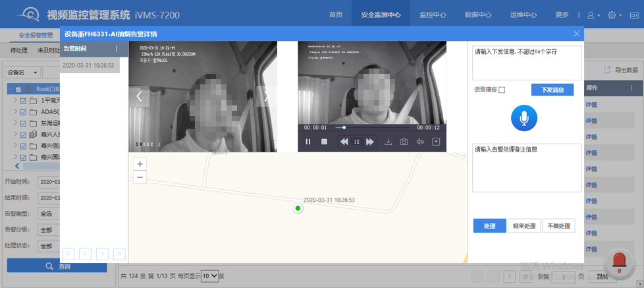Click the 处理 button

point(489,226)
